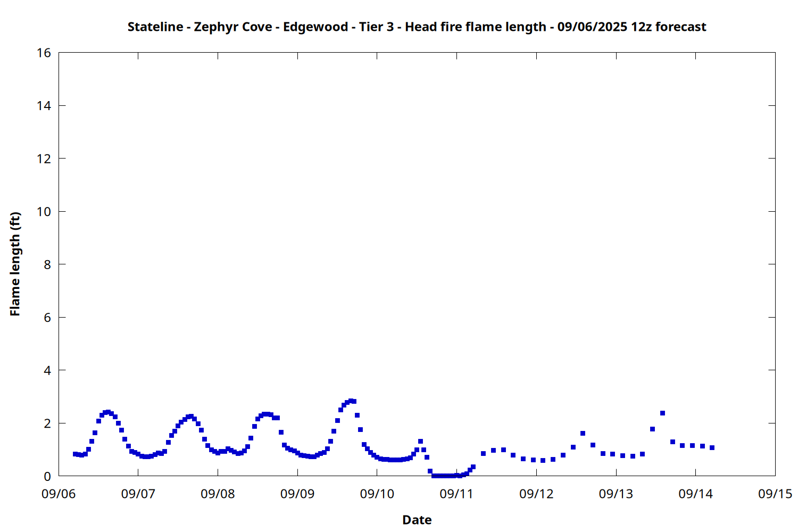This screenshot has height=532, width=798.
Task: Click the y-axis value 4
Action: tap(48, 370)
